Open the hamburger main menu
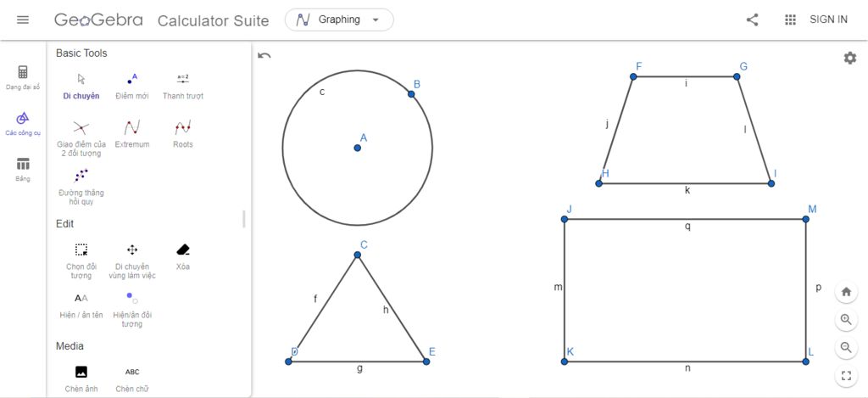 pos(23,20)
